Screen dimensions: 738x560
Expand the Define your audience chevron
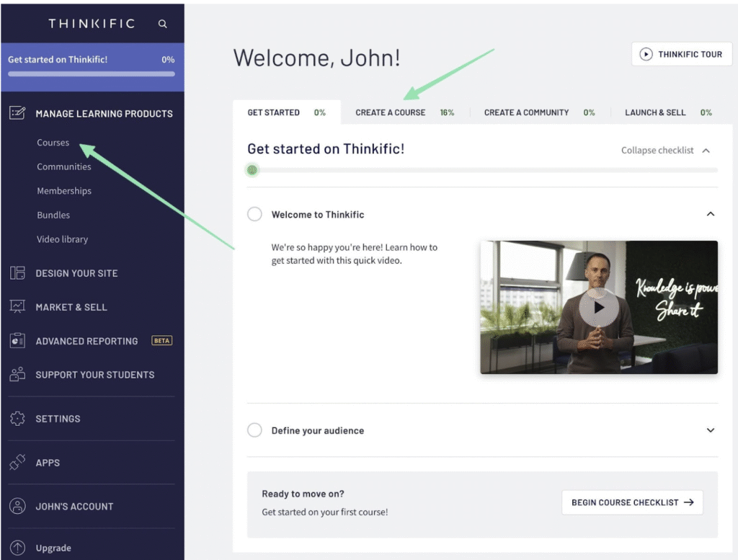click(x=711, y=430)
